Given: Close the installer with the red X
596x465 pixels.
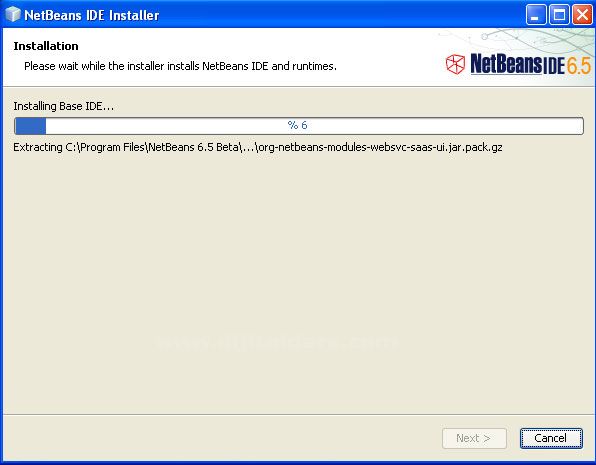Looking at the screenshot, I should click(582, 15).
